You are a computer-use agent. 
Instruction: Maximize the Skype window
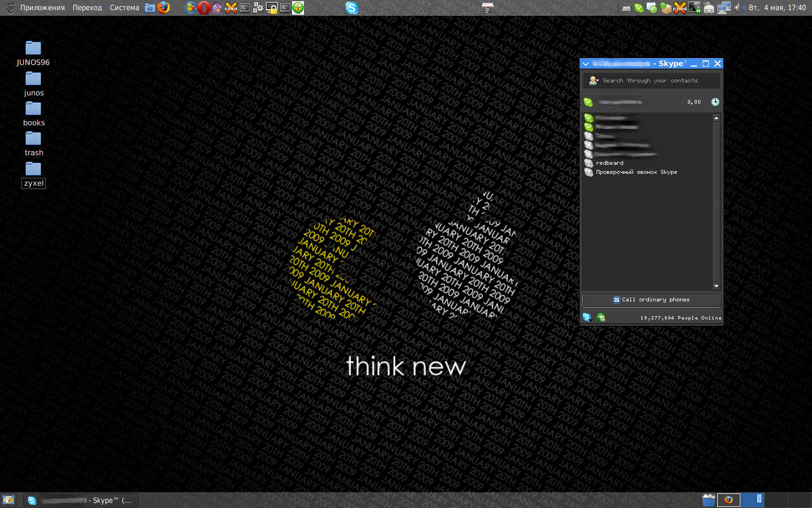pos(705,64)
